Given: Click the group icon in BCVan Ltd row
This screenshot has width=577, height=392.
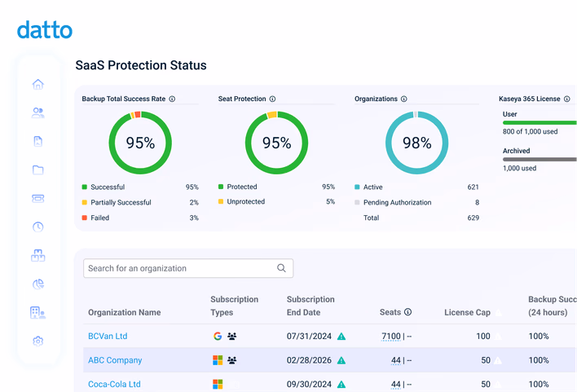Looking at the screenshot, I should click(231, 336).
